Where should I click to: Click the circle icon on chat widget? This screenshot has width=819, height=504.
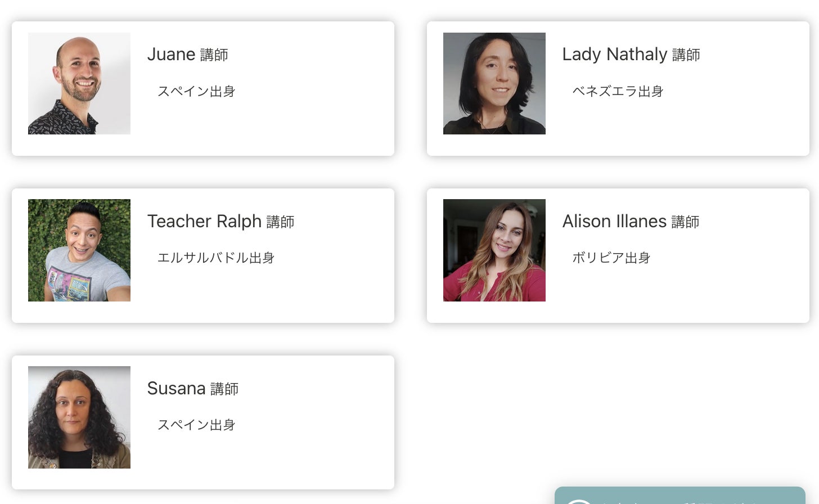(578, 501)
